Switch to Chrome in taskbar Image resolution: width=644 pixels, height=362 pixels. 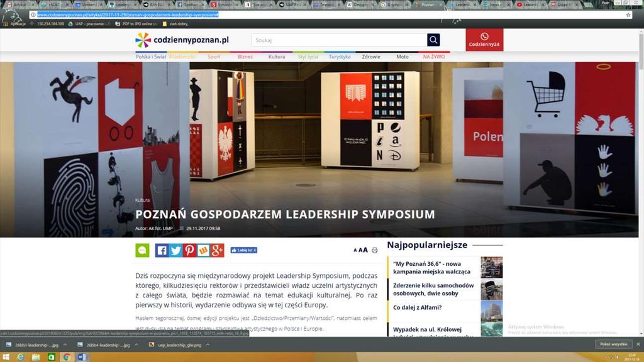(67, 357)
